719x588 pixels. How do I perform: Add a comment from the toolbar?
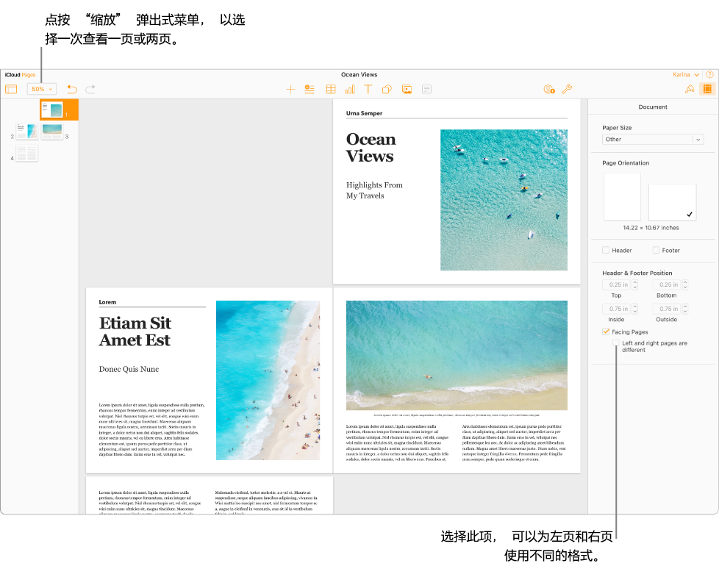426,90
